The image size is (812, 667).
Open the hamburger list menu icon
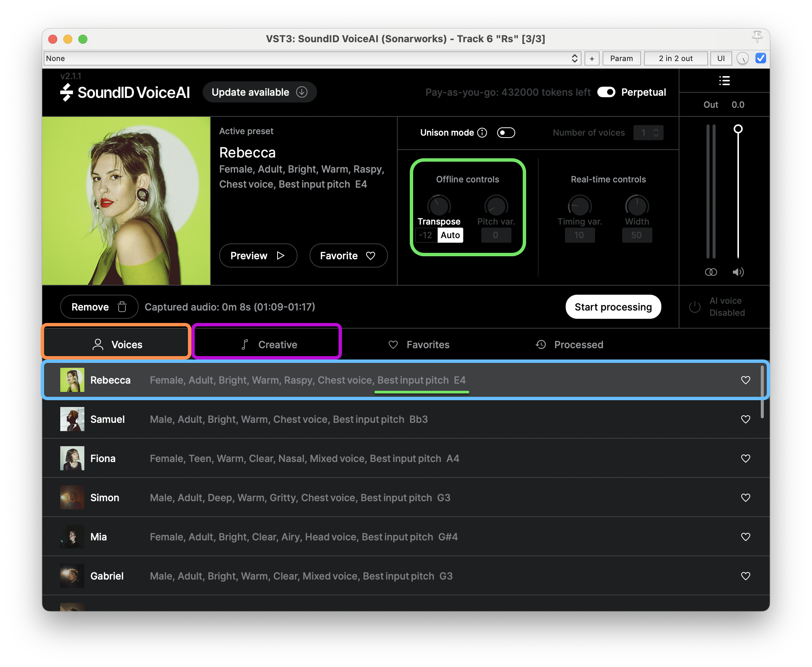724,81
